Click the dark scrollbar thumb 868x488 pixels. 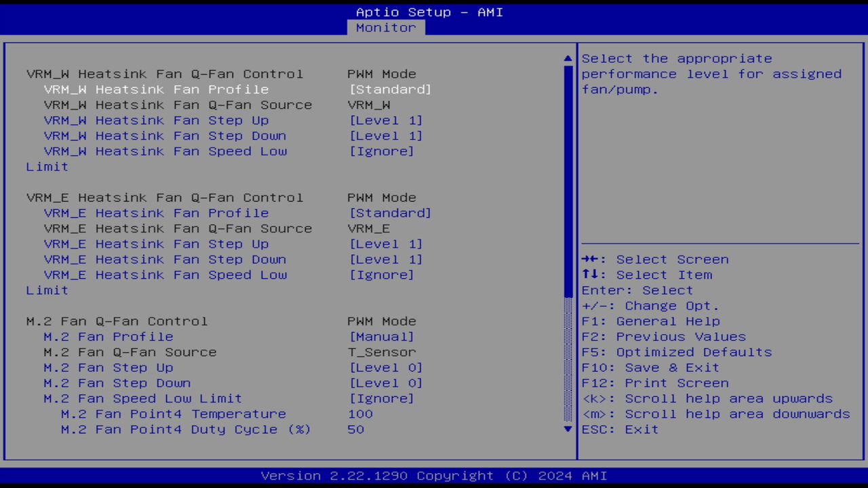tap(568, 181)
